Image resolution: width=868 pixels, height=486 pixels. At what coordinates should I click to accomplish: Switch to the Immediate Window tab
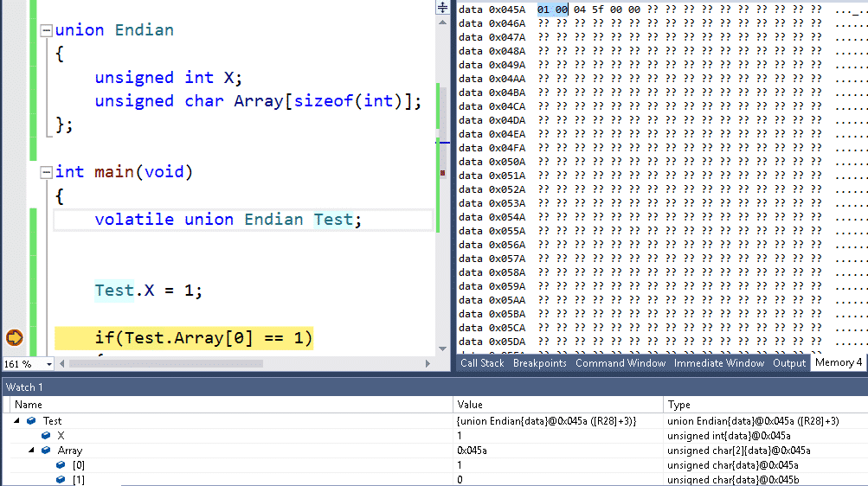718,363
